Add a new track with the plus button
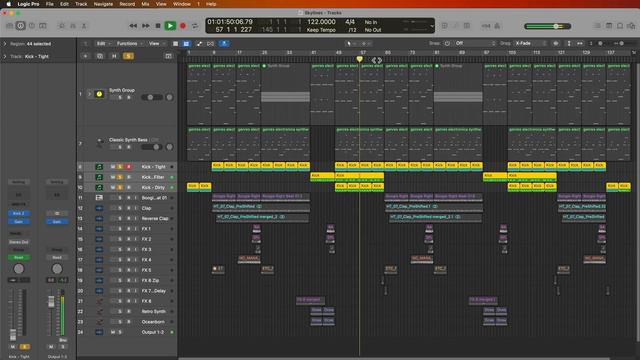This screenshot has width=640, height=360. 86,56
